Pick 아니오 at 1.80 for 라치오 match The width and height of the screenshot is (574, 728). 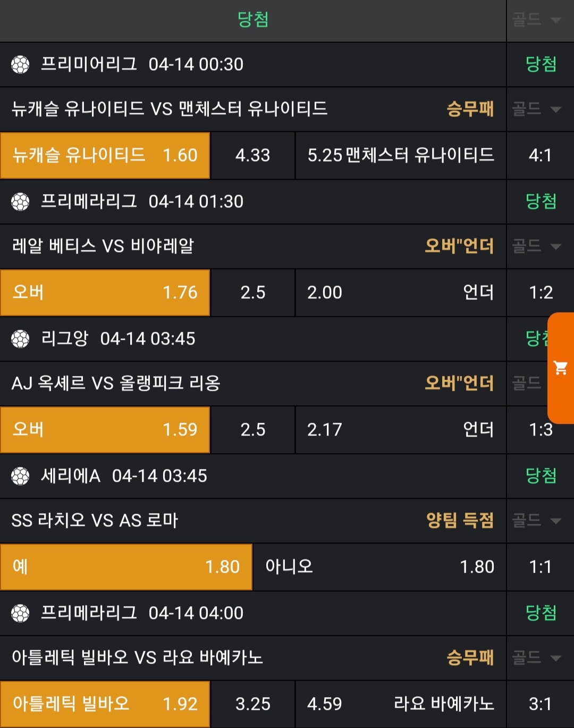tap(379, 567)
